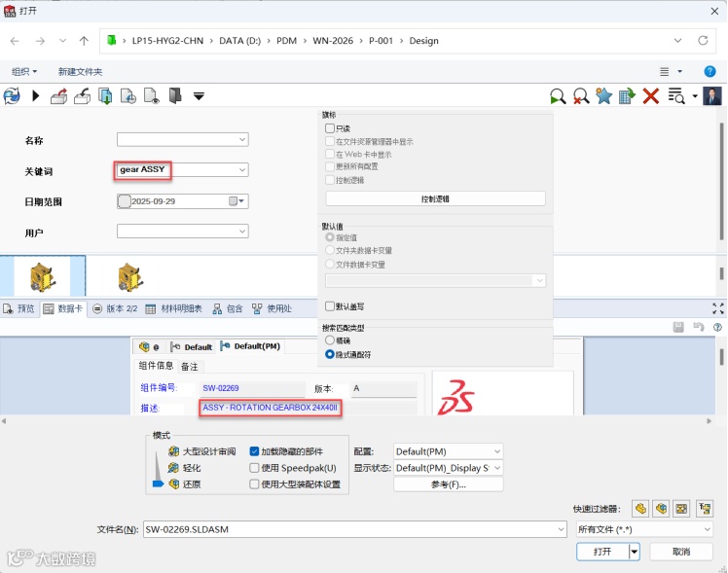Export search results table icon
Screen dimensions: 728x573
coord(627,96)
